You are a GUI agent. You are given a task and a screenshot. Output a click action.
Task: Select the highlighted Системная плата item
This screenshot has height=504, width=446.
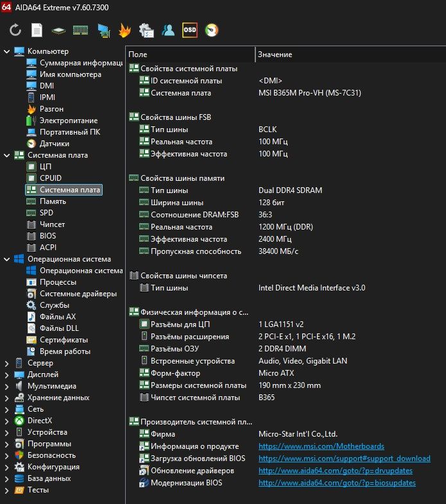point(64,190)
